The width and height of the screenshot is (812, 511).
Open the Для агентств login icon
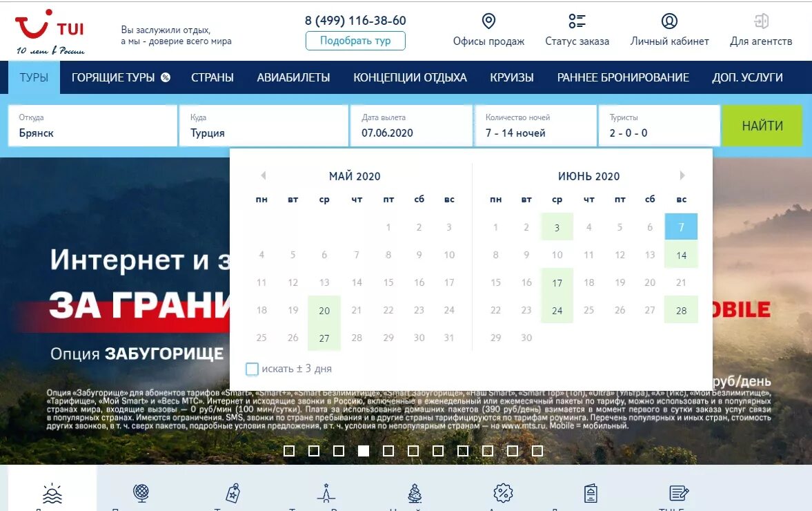pos(761,21)
